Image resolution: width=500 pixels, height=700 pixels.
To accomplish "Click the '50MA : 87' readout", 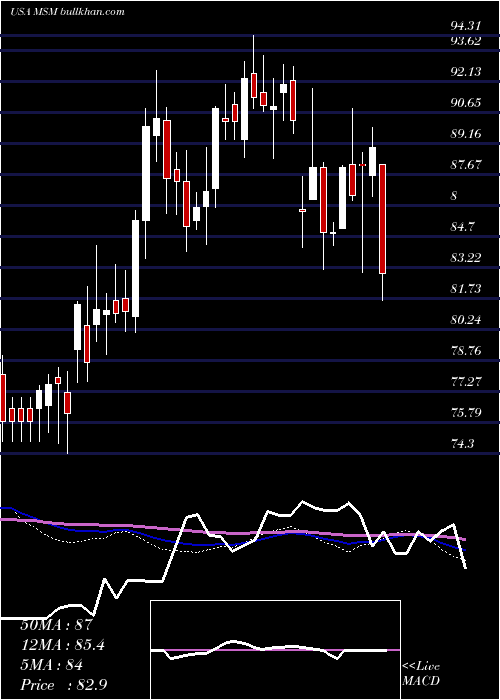I will 55,625.
